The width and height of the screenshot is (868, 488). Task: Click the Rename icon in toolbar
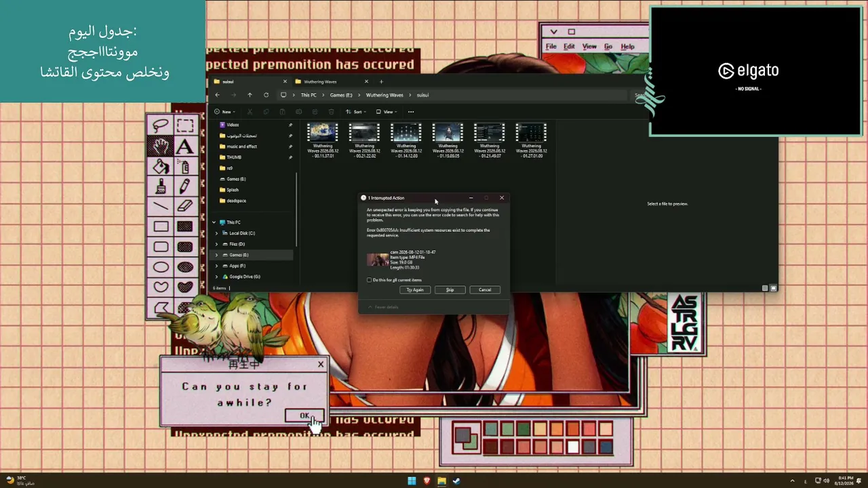point(298,112)
